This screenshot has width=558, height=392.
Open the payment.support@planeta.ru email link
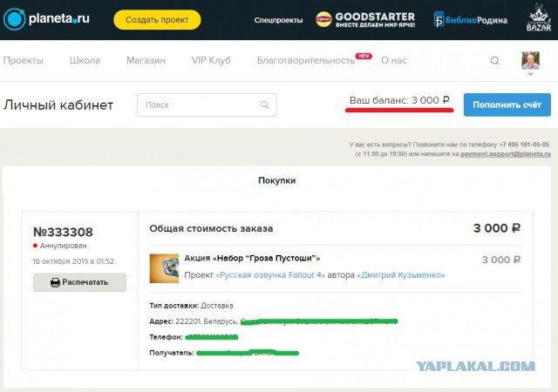(506, 154)
